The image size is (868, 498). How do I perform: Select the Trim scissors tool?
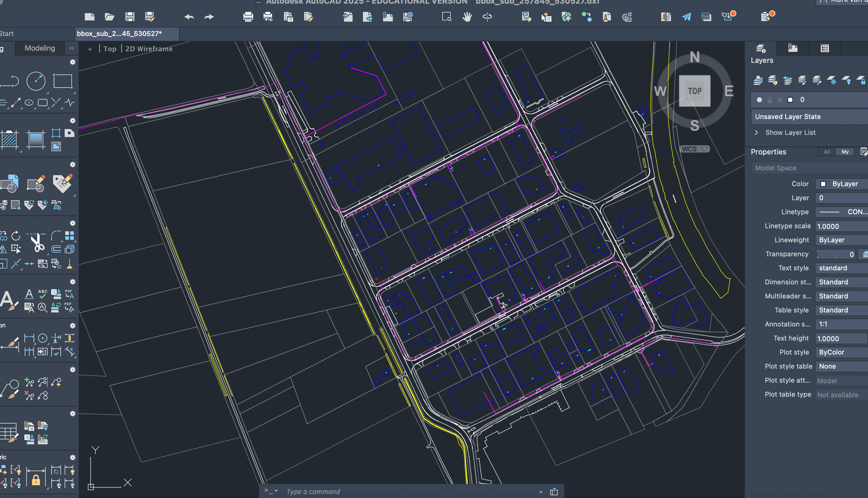pos(37,242)
